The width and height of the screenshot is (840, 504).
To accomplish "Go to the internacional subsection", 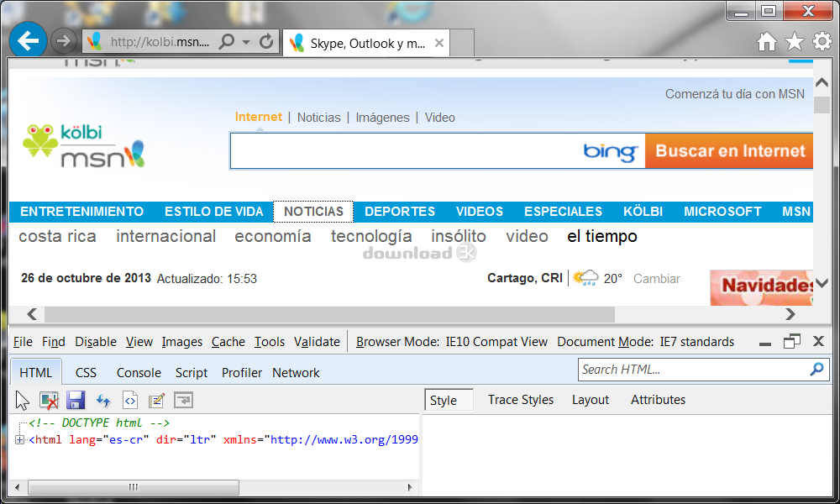I will click(x=166, y=236).
